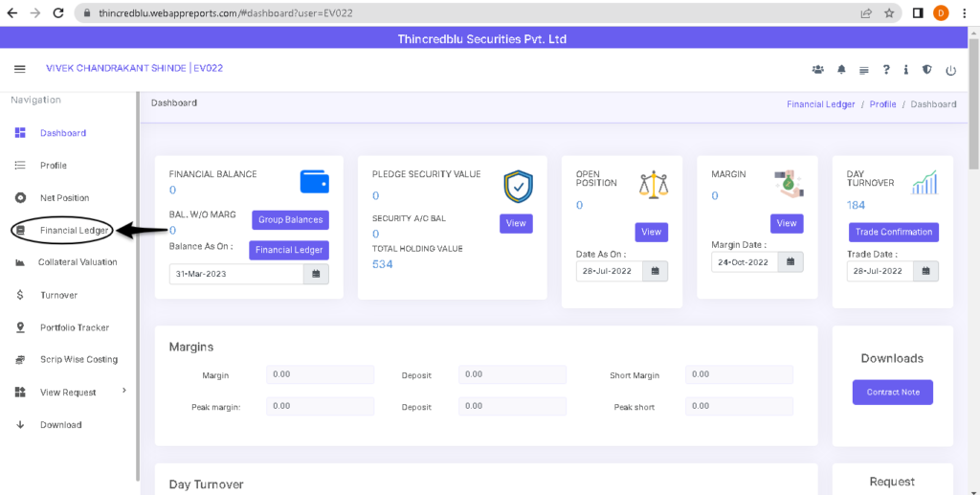Click the info icon in header
The height and width of the screenshot is (495, 980).
point(905,69)
